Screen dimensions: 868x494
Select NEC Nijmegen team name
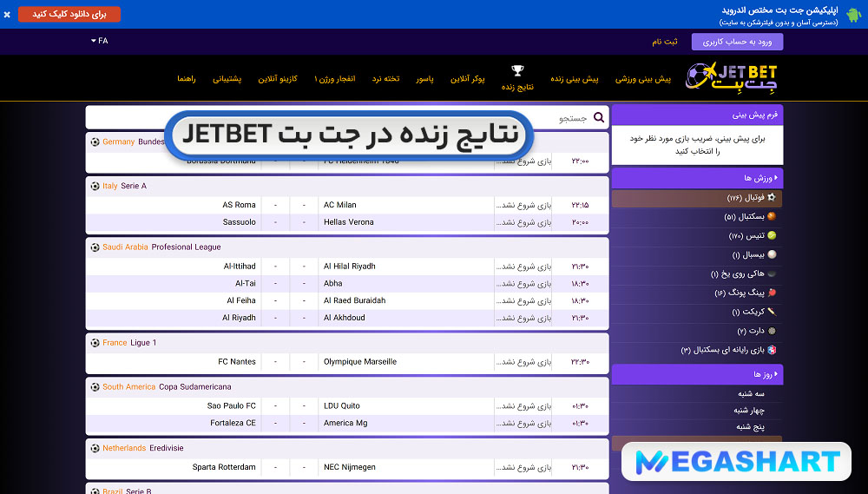[349, 467]
